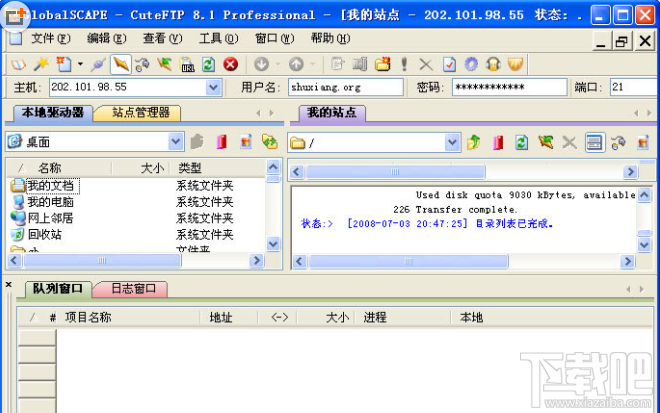Click the 用户名 username field

346,87
